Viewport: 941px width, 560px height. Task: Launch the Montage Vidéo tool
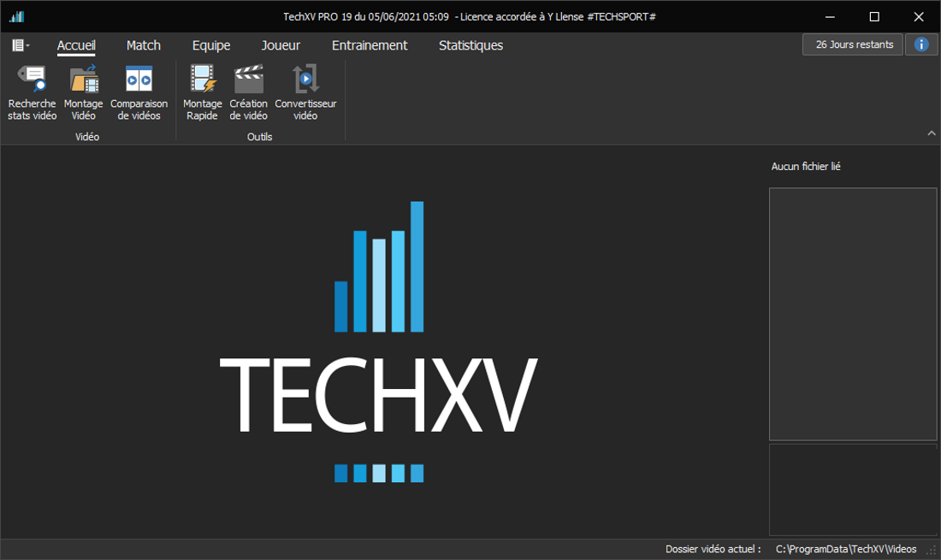coord(84,92)
